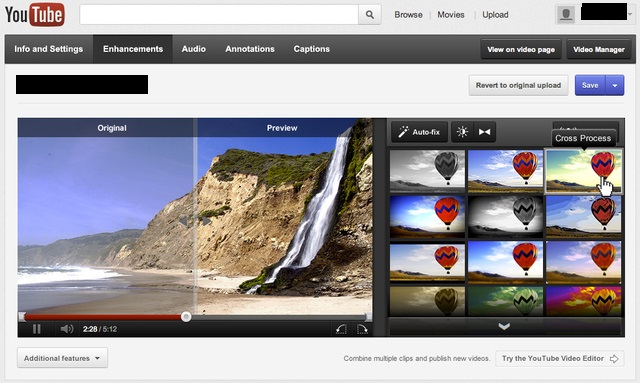Apply the second-row left deep blue filter
The image size is (640, 383).
coord(427,216)
